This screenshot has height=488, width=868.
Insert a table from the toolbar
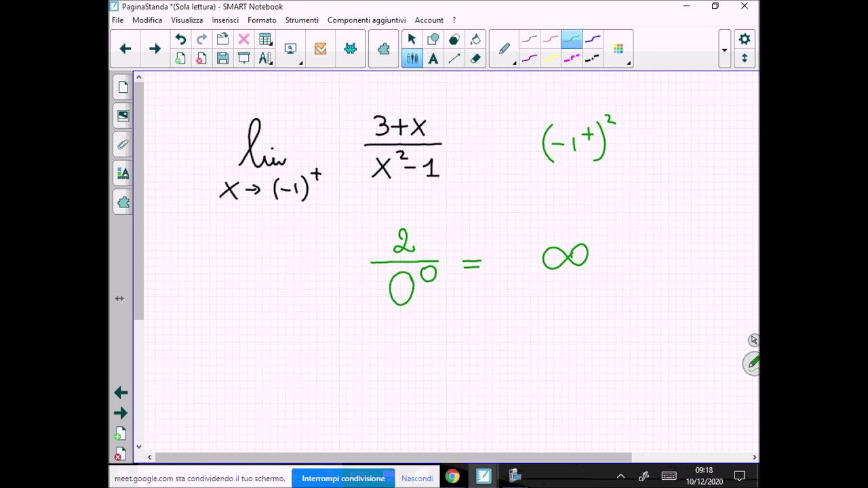(x=265, y=39)
